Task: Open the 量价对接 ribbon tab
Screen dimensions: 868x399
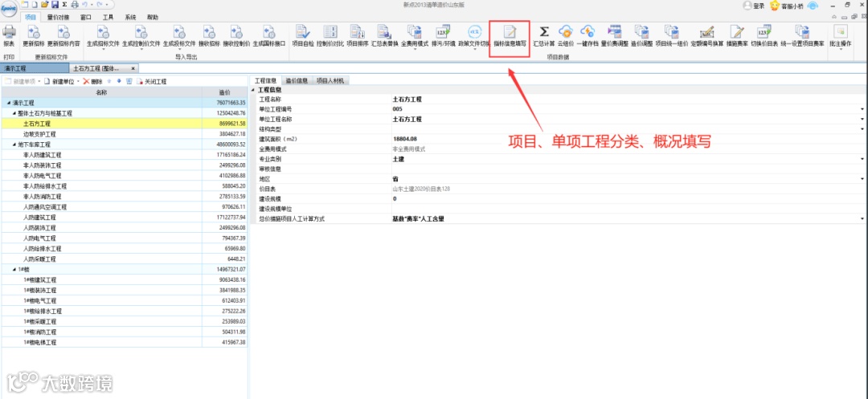Action: (58, 17)
